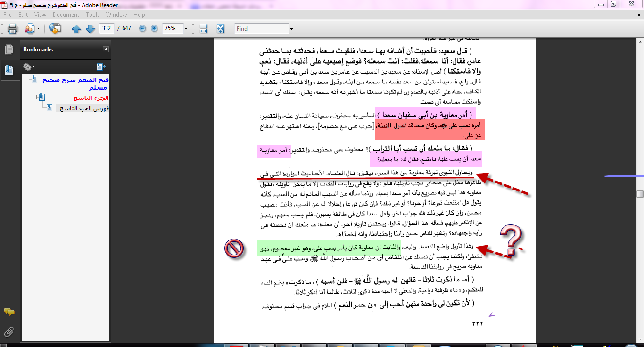Click the Bookmarks panel title

coord(38,50)
